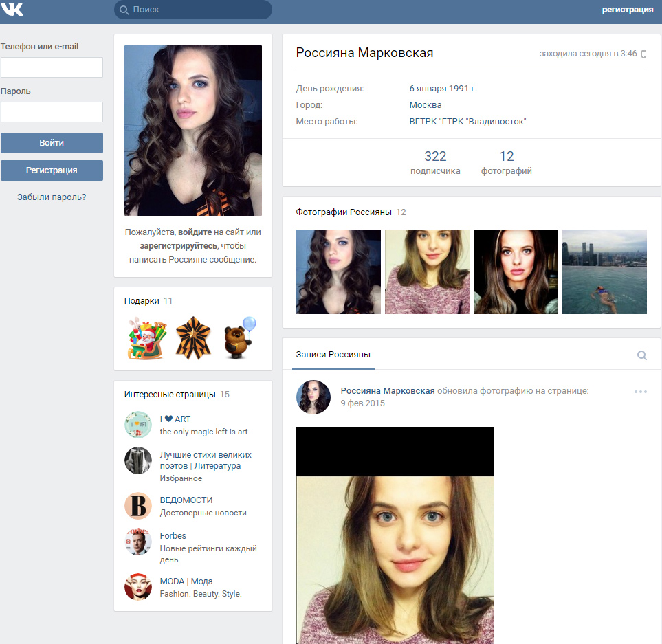Click the MODA | Мода page avatar
The height and width of the screenshot is (644, 662).
click(138, 586)
